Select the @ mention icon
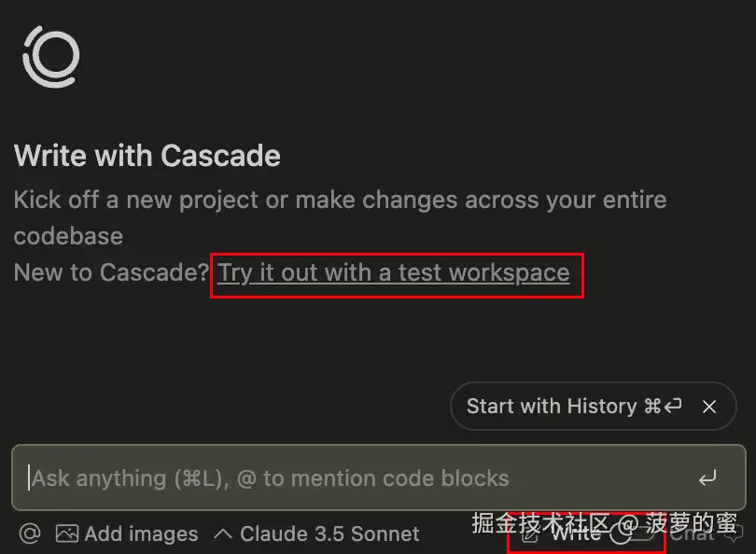The height and width of the screenshot is (554, 756). click(x=29, y=533)
